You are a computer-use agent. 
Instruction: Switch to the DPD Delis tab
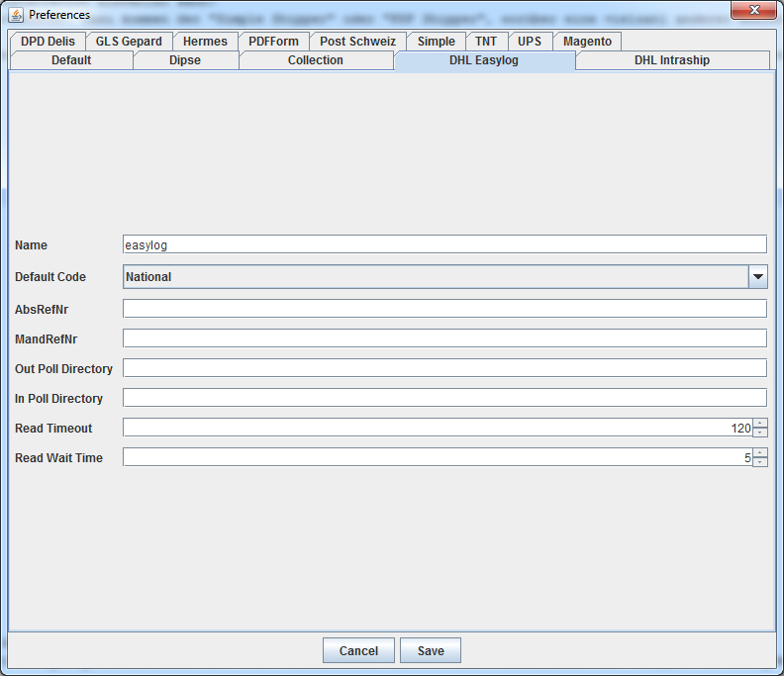click(48, 41)
